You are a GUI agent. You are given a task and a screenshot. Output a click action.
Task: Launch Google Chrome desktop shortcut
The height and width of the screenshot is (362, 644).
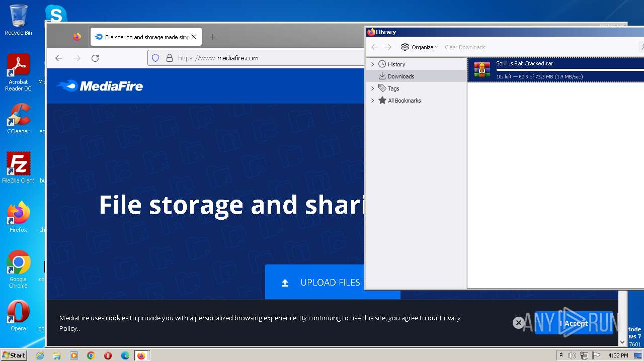tap(18, 269)
